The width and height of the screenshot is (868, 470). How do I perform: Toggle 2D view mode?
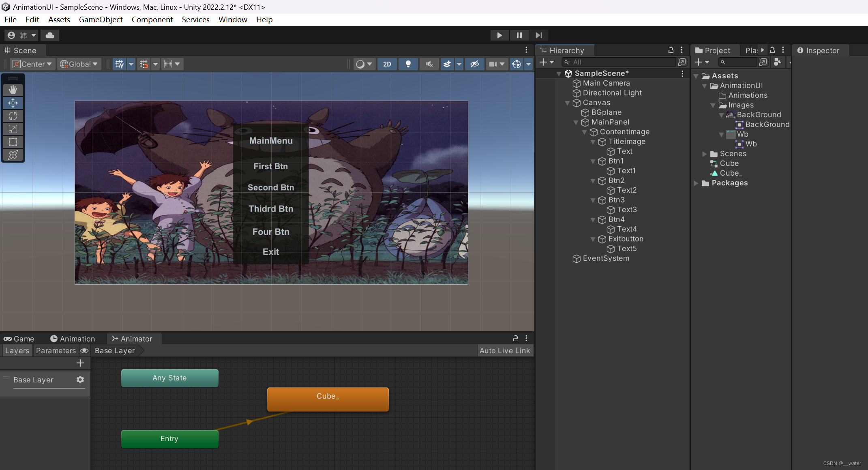tap(387, 64)
